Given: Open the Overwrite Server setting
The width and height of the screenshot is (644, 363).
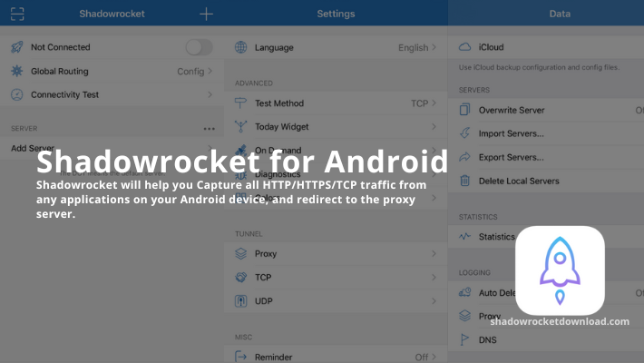Looking at the screenshot, I should point(512,110).
